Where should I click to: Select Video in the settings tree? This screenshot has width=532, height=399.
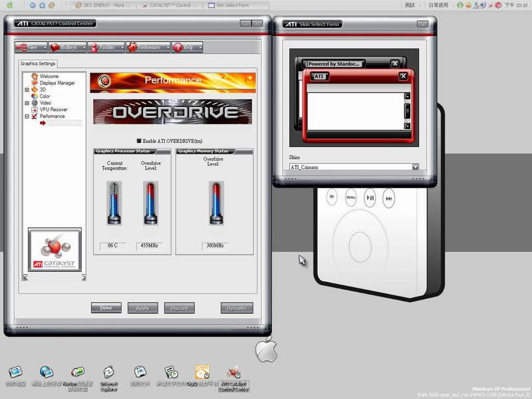point(45,103)
